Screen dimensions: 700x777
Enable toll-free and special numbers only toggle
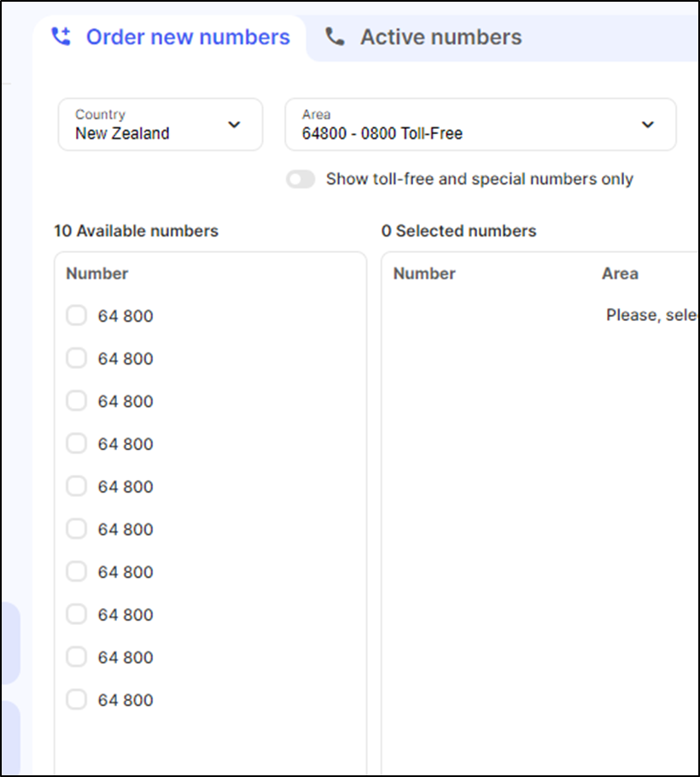point(300,179)
